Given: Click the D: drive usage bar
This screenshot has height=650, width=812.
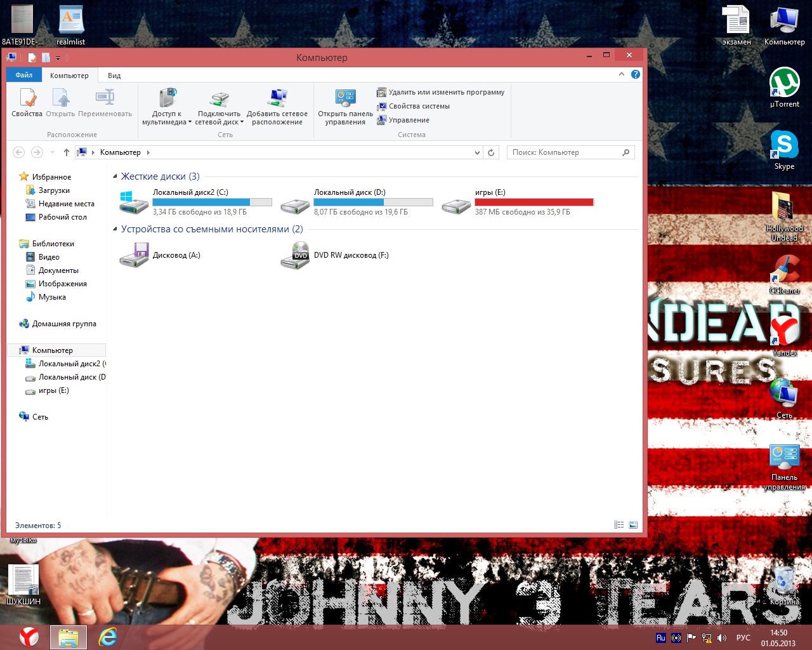Looking at the screenshot, I should coord(373,202).
